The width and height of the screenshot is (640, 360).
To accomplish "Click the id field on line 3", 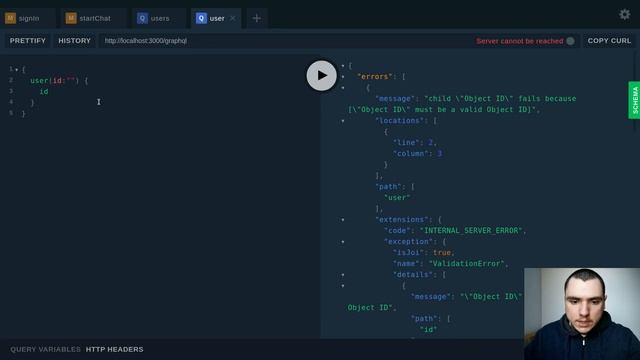I will pyautogui.click(x=44, y=92).
